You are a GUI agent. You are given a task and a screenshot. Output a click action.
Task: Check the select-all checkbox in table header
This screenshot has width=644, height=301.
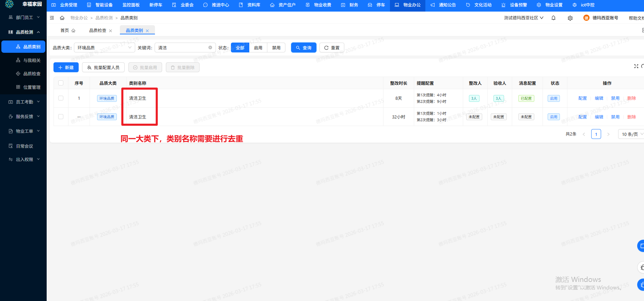pyautogui.click(x=61, y=83)
